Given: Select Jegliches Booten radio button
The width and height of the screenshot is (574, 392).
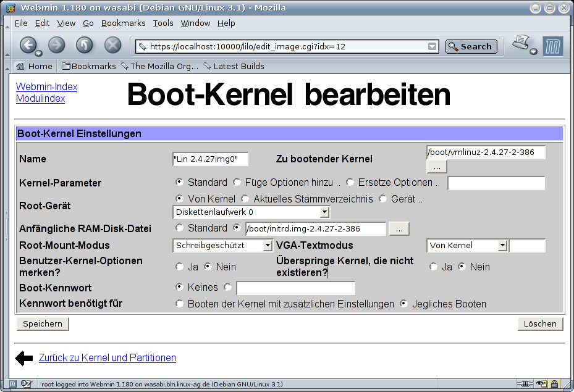Looking at the screenshot, I should [x=403, y=304].
